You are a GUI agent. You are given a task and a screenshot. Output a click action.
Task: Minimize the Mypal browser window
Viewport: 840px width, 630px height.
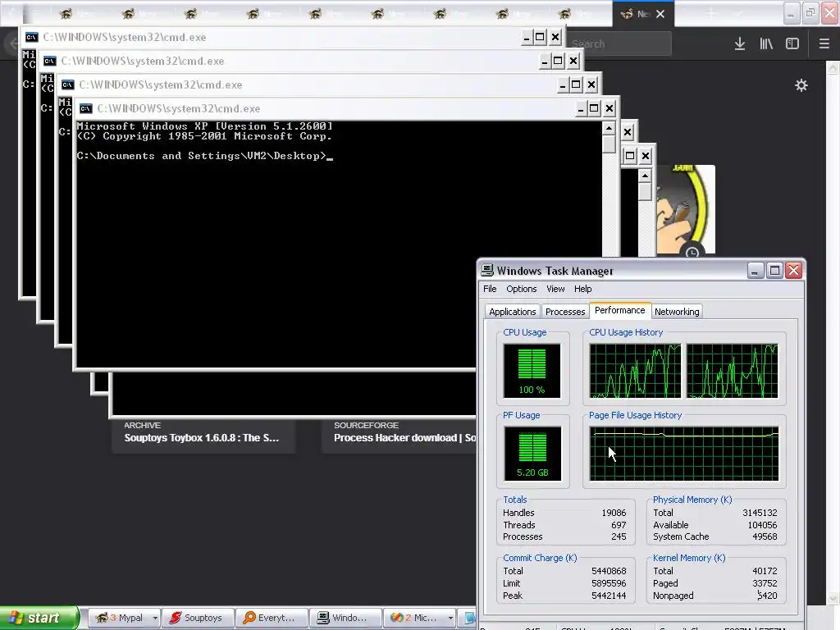click(x=791, y=14)
